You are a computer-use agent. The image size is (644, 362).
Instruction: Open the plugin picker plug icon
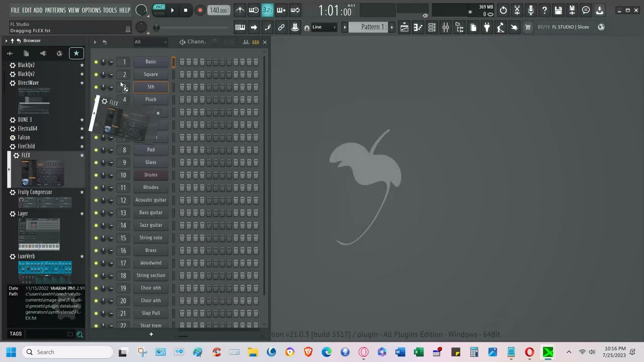[x=487, y=27]
